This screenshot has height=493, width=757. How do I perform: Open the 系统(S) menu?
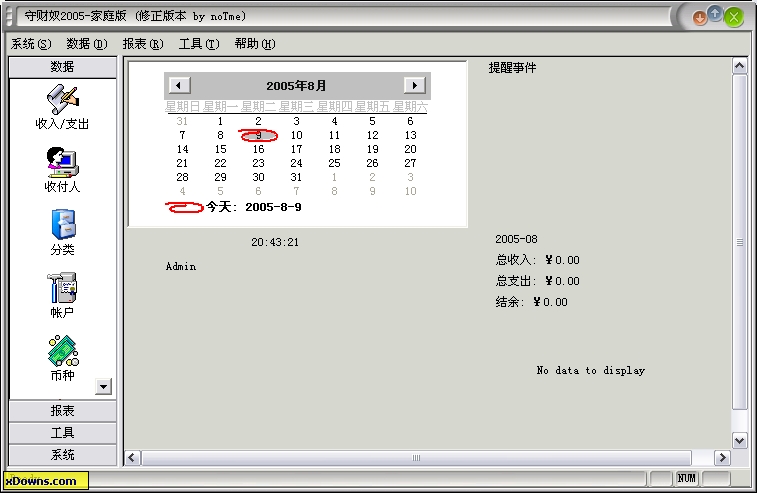tap(31, 44)
